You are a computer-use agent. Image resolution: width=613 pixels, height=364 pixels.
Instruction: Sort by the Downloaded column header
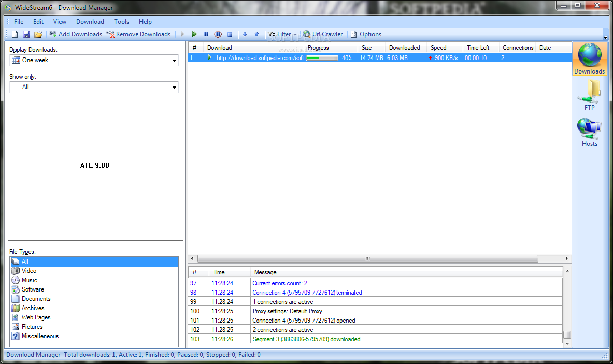click(x=406, y=48)
